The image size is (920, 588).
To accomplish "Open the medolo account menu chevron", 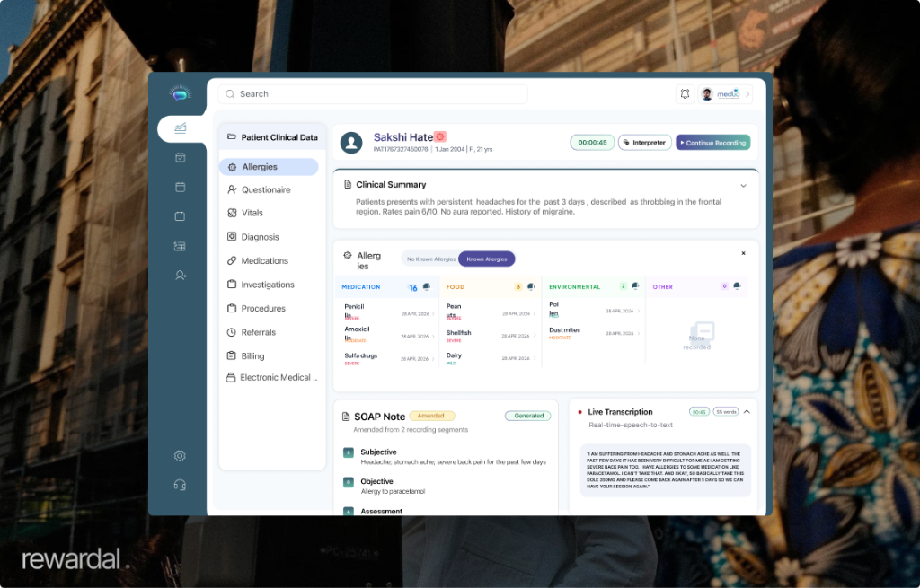I will click(747, 93).
